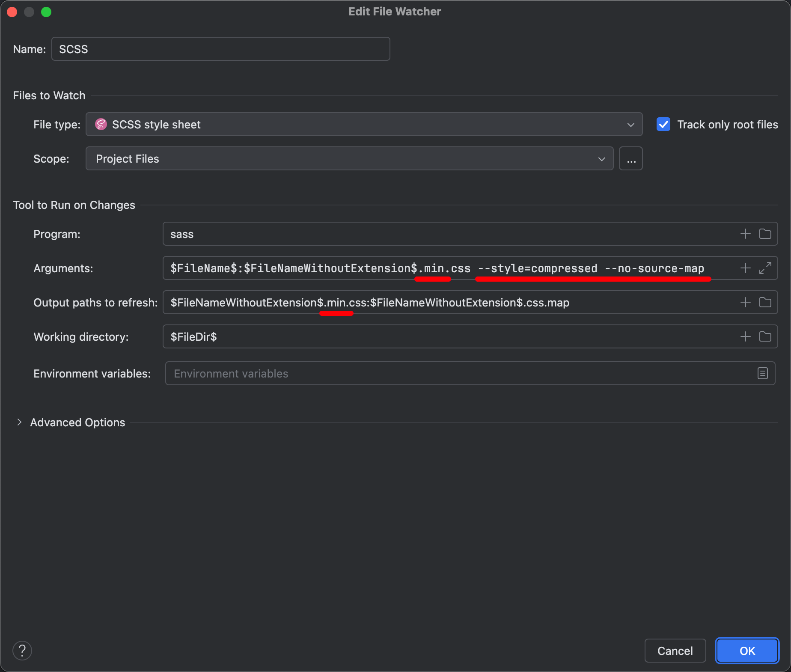Screen dimensions: 791x672
Task: Expand the Arguments field editor
Action: click(x=765, y=268)
